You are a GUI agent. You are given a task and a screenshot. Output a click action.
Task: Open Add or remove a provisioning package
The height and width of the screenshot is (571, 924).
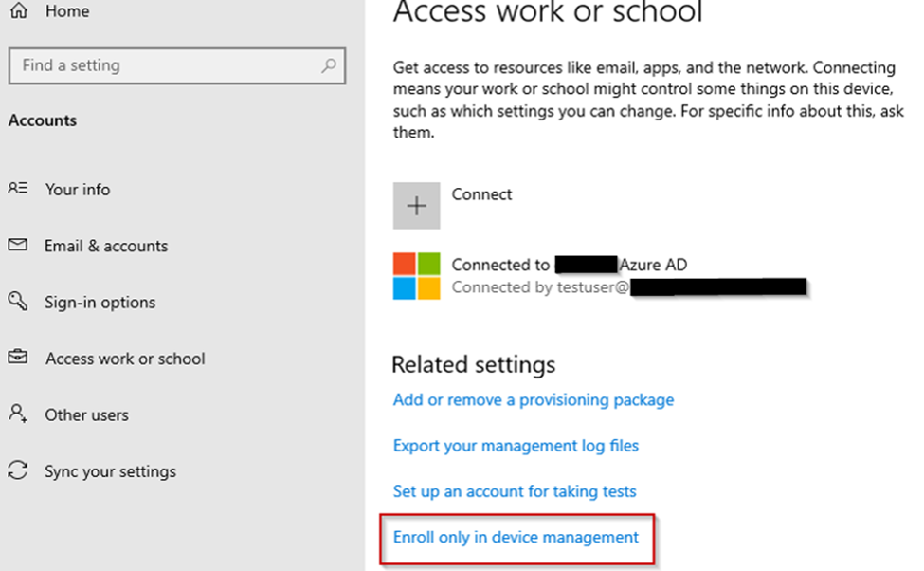(534, 399)
